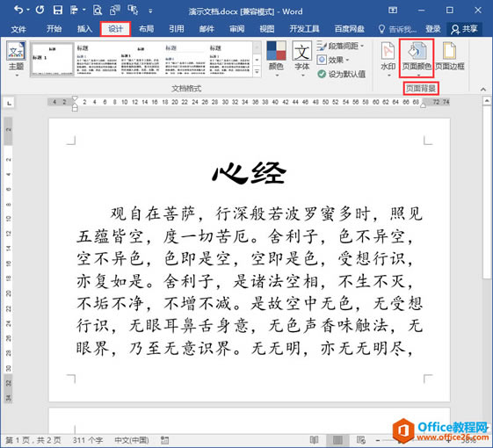
Task: Click the Ribbon Display Options icon
Action: (x=393, y=11)
